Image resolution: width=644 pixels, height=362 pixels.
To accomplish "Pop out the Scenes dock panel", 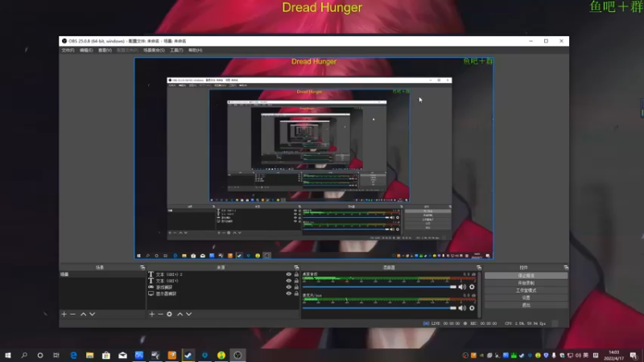I will click(x=142, y=268).
